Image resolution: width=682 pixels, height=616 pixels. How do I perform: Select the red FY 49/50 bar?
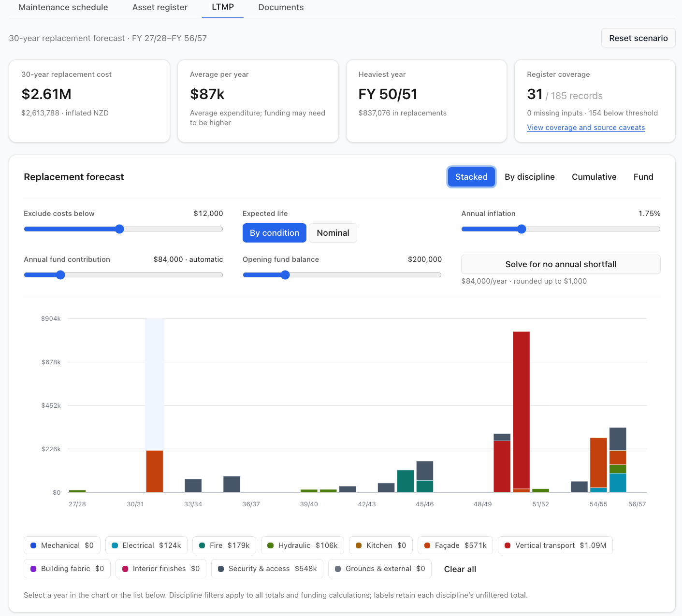[502, 466]
